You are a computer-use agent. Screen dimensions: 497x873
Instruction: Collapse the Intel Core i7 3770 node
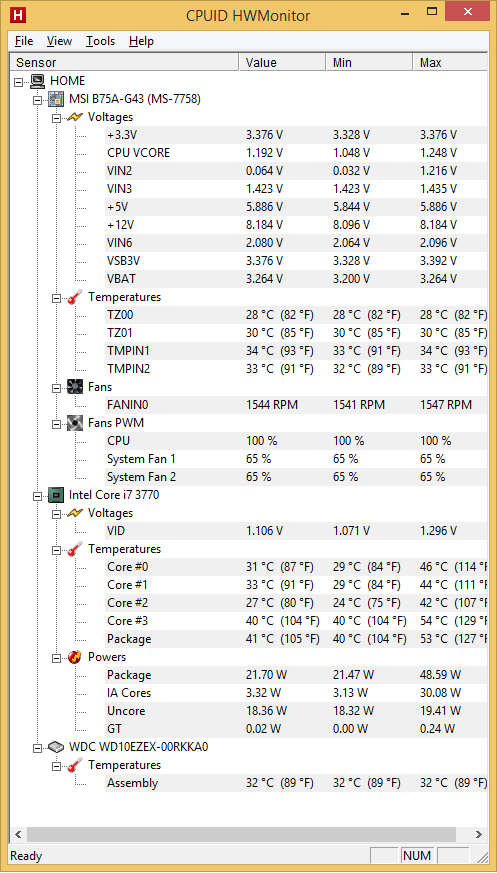37,496
